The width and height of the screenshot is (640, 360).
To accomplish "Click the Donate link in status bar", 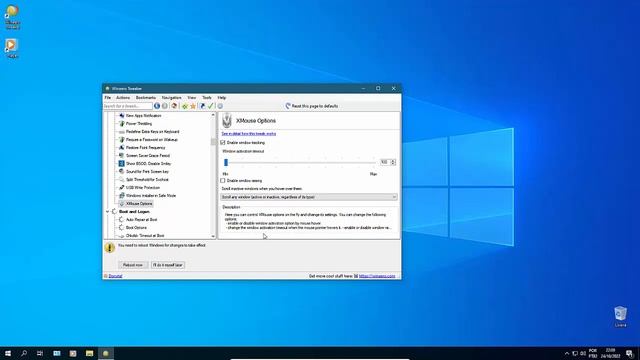I will [x=116, y=276].
